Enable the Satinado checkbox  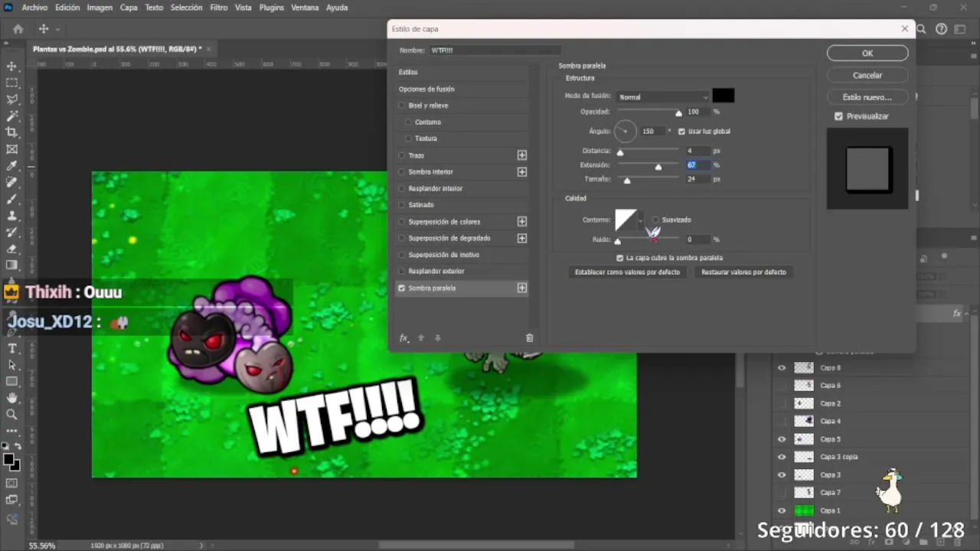coord(402,205)
